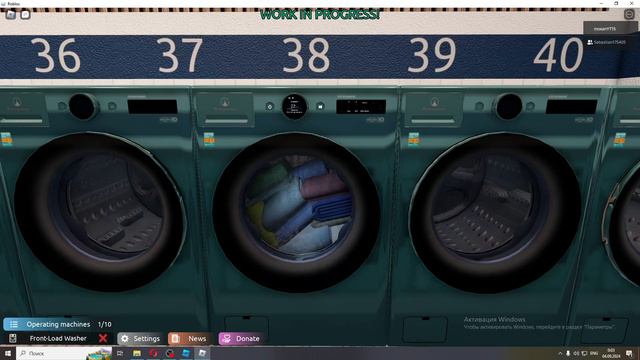Open Task View on the taskbar

[x=120, y=353]
